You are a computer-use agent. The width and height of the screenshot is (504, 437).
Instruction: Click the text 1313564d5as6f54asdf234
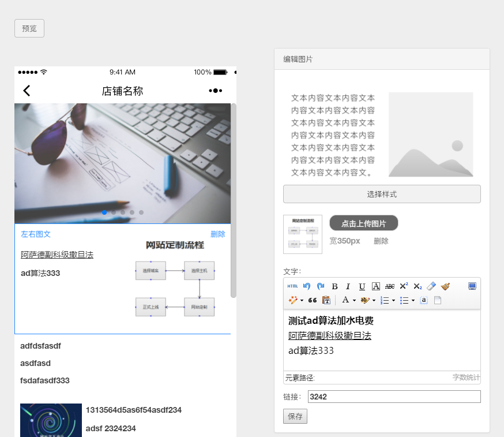coord(134,410)
